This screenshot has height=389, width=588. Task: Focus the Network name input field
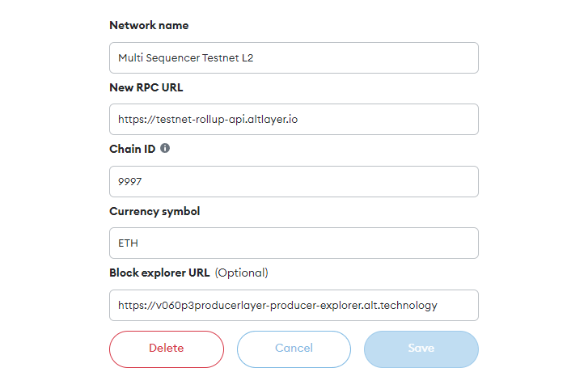click(x=294, y=57)
